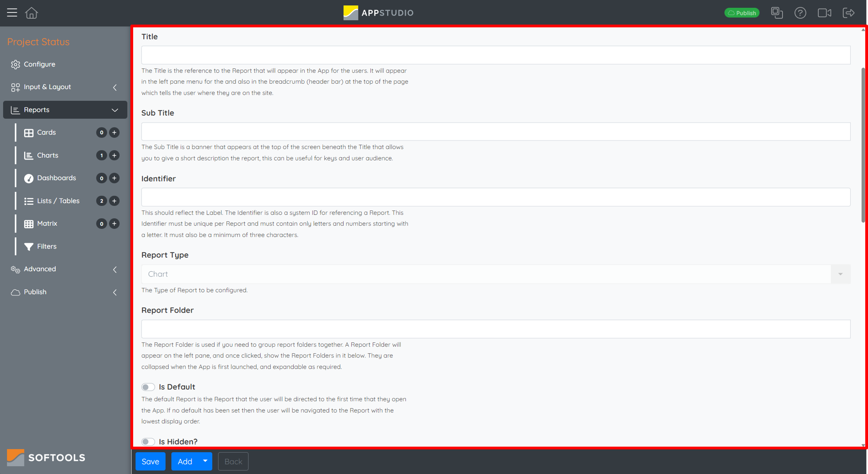868x474 pixels.
Task: Open the Dashboards reports list
Action: coord(56,178)
